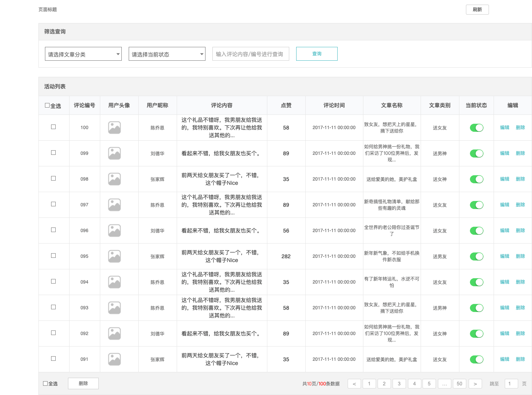
Task: Click the 删除 link in row 094
Action: (520, 282)
